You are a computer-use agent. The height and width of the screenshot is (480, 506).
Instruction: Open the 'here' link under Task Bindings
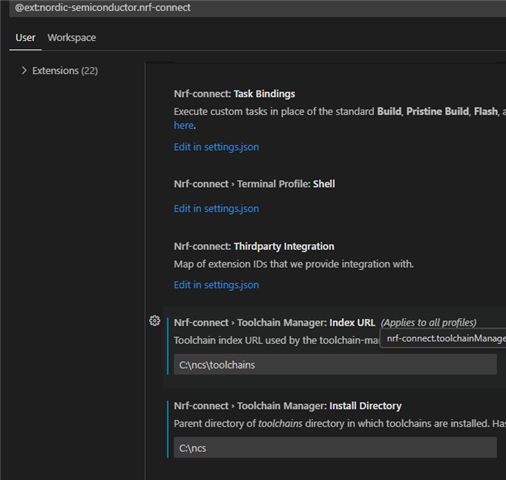pyautogui.click(x=184, y=125)
